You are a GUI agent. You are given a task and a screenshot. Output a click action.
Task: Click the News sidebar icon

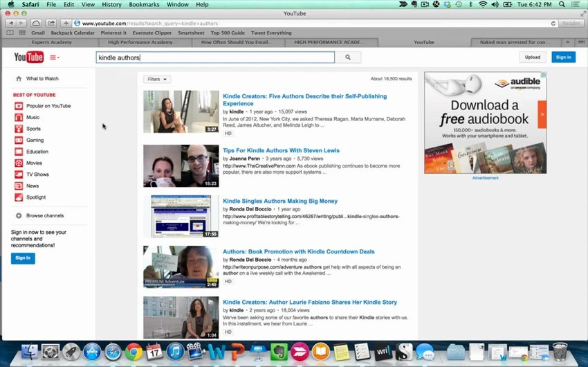pos(19,186)
